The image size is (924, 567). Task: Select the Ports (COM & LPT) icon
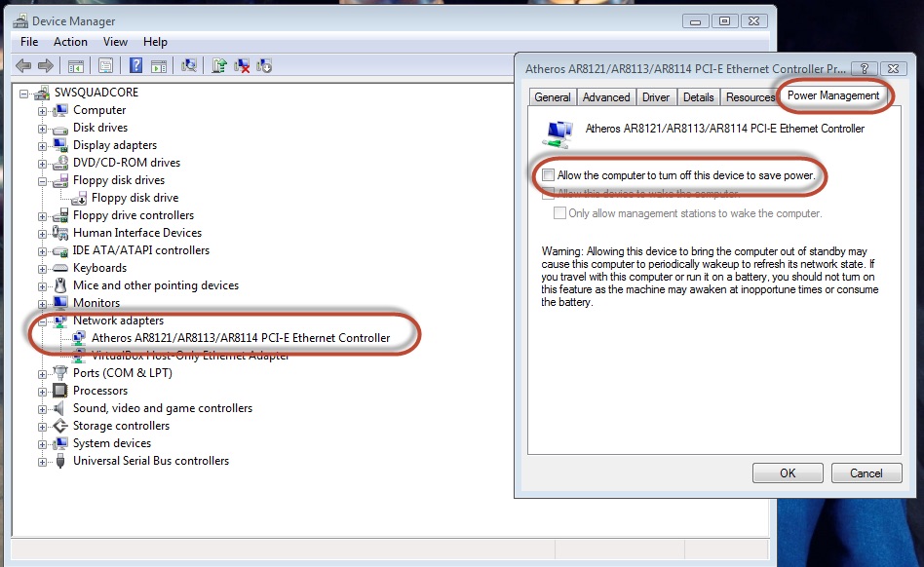tap(60, 373)
